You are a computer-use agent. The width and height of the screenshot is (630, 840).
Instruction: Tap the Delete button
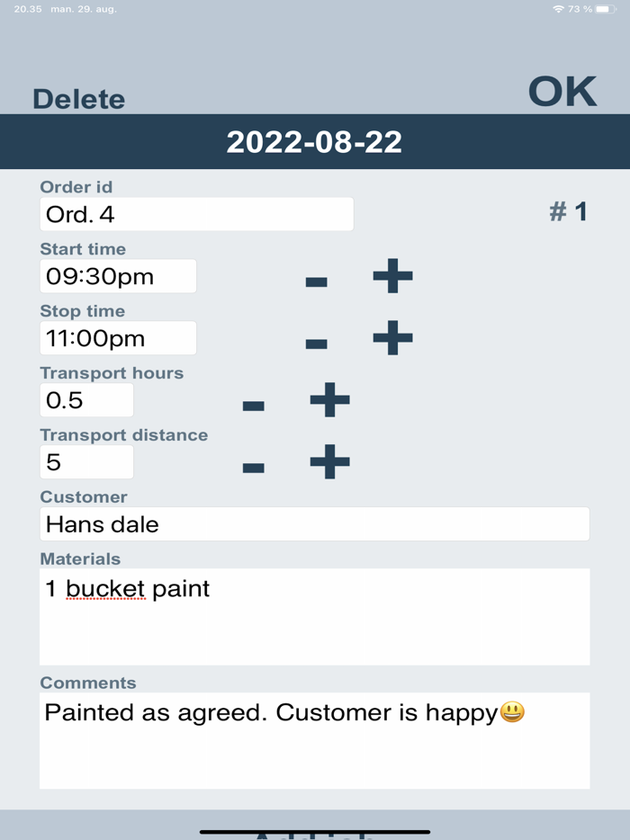[x=78, y=98]
